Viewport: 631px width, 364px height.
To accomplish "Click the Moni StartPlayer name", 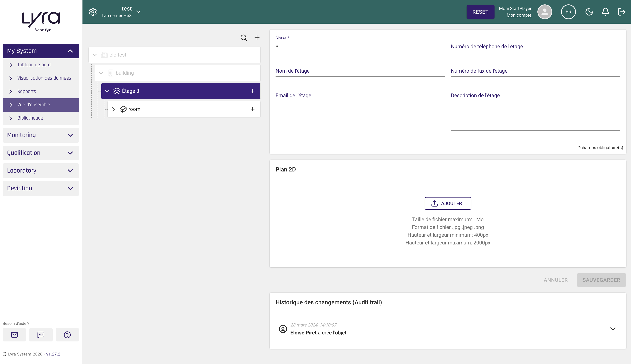I will tap(515, 8).
